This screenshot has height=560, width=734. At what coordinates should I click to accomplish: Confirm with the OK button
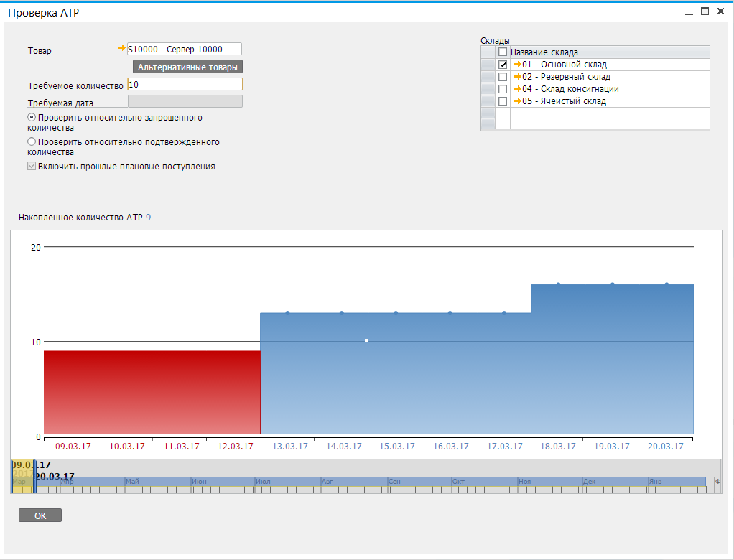coord(40,515)
